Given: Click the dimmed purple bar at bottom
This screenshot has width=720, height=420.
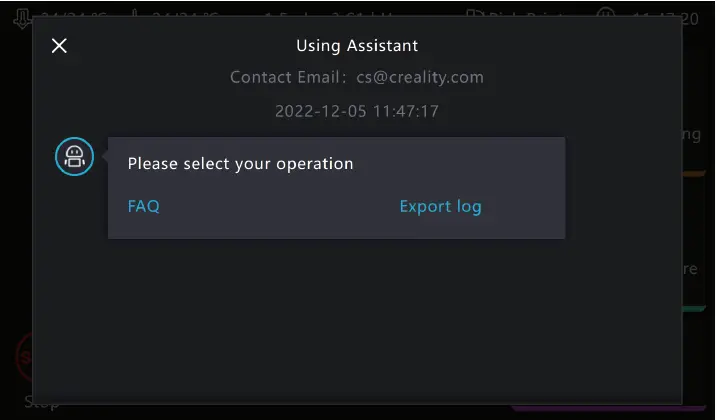Looking at the screenshot, I should point(608,407).
